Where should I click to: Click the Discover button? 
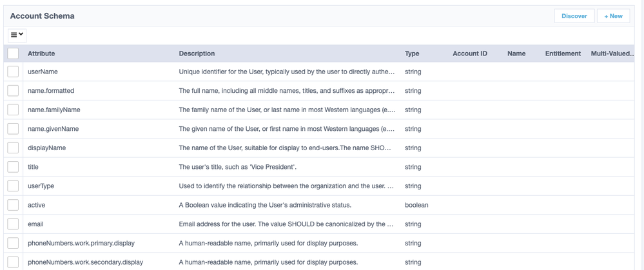coord(574,16)
